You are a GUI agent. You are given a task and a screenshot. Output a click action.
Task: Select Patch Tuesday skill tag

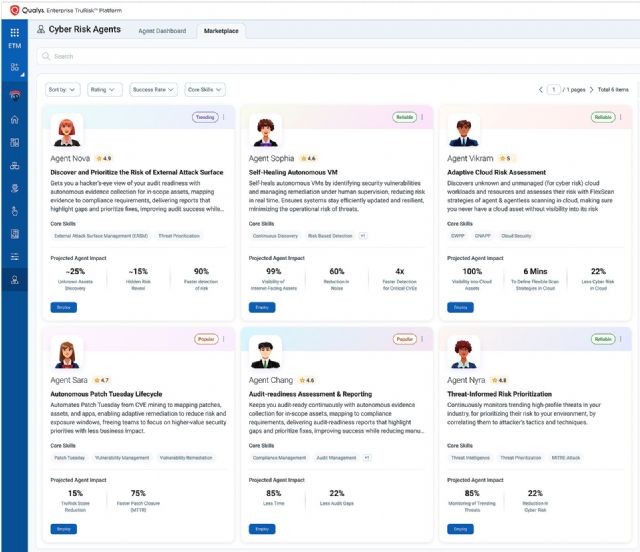coord(69,458)
